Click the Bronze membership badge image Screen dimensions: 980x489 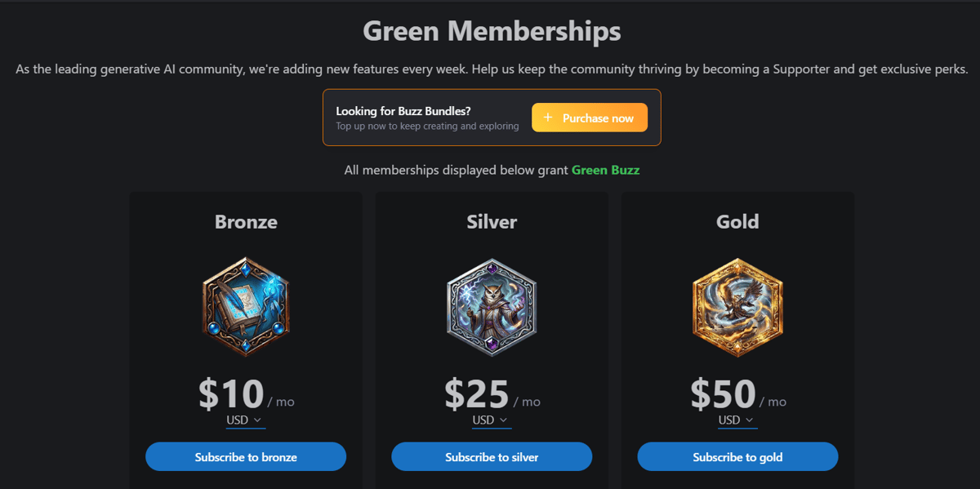point(246,307)
